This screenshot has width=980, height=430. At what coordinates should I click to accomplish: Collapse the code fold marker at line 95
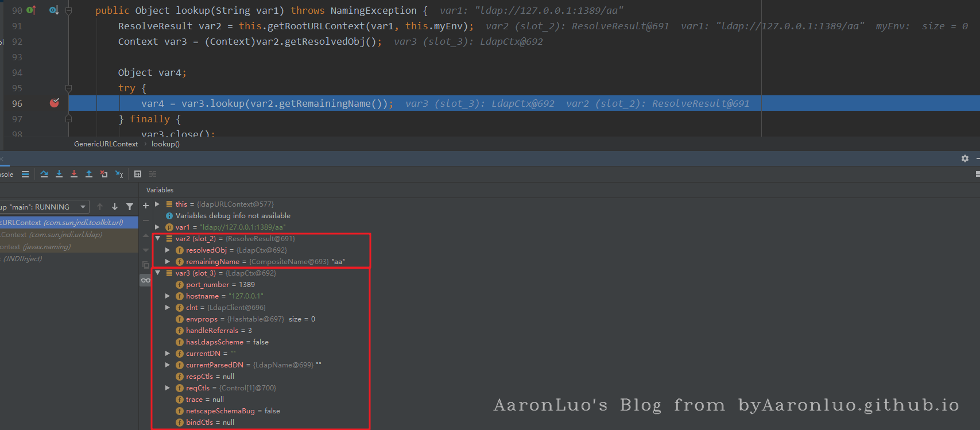pyautogui.click(x=68, y=88)
